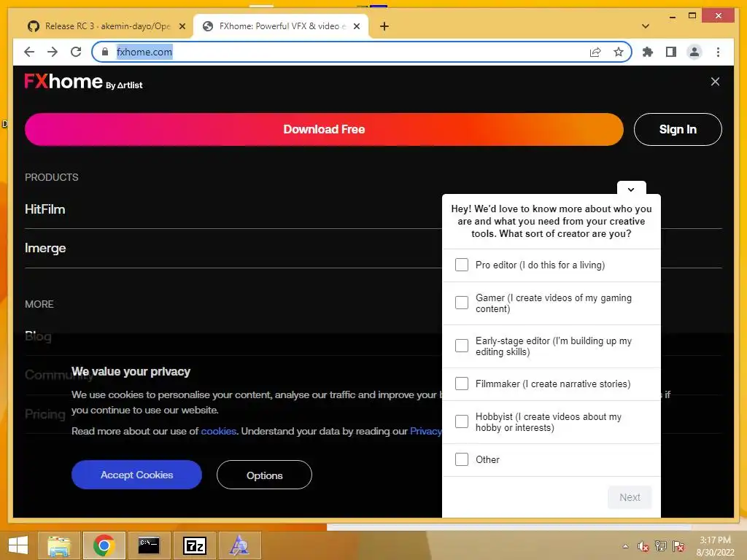Check the Hobbyist option

tap(462, 422)
